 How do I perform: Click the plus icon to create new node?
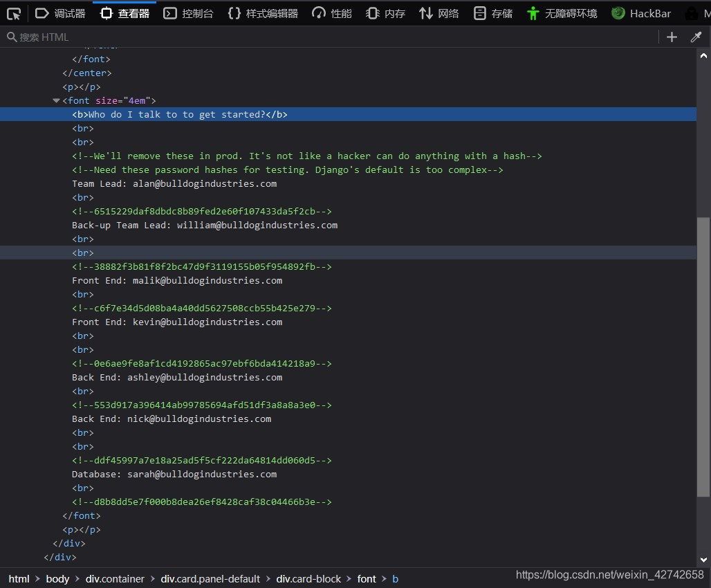(x=672, y=37)
